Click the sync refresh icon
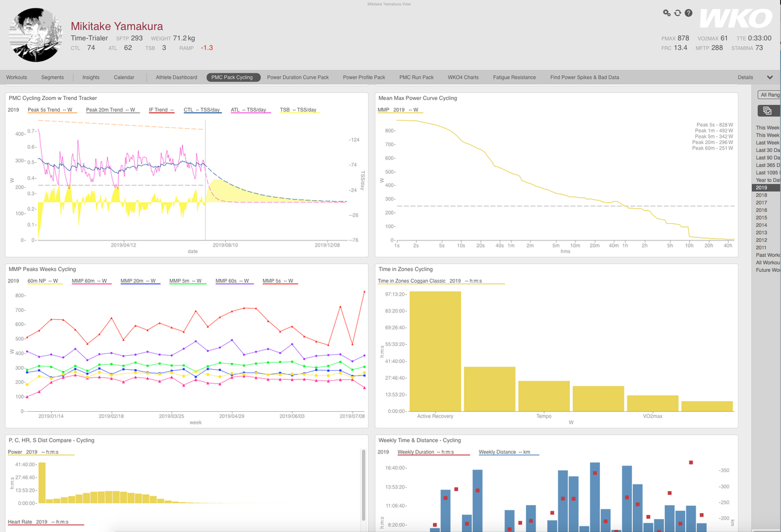Viewport: 781px width, 532px height. (678, 13)
